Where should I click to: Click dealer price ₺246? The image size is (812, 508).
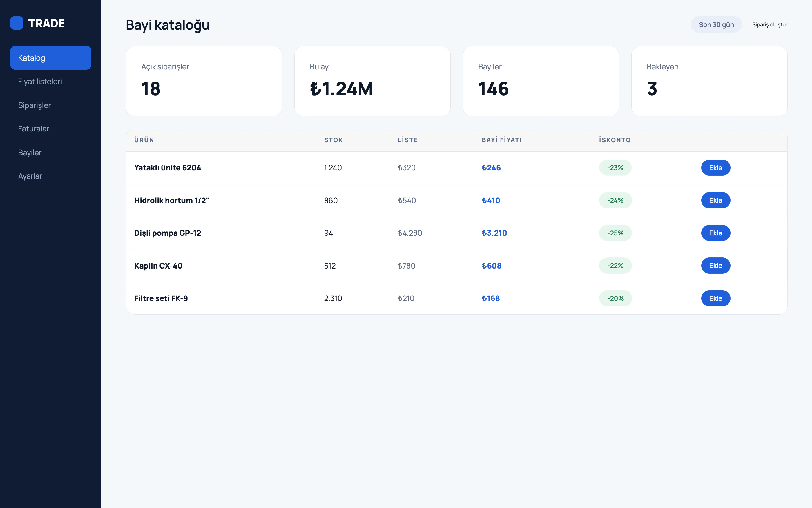(491, 168)
